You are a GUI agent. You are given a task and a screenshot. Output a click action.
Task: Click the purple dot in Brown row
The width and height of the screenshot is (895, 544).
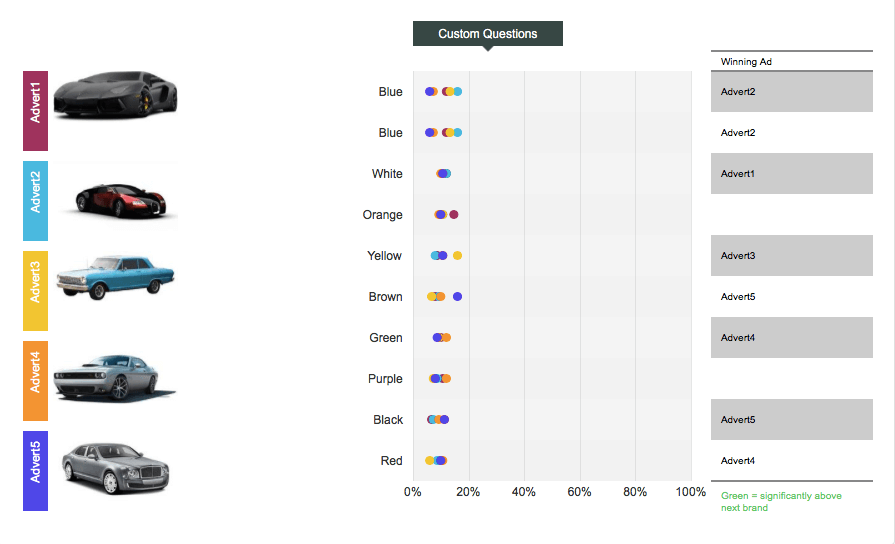coord(457,297)
